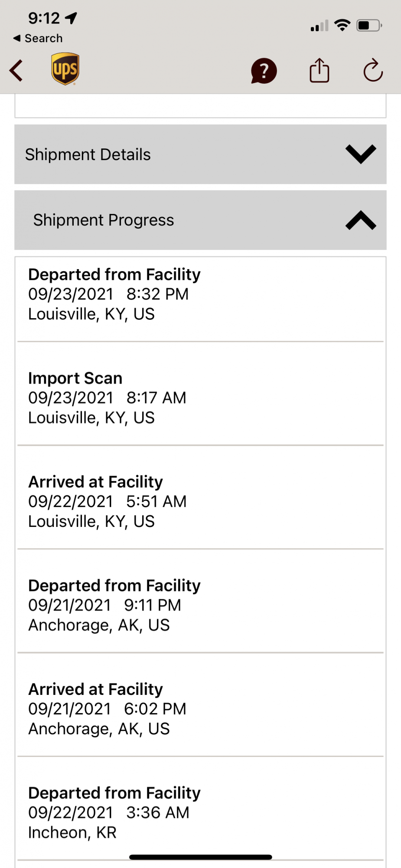Tap the battery indicator
Image resolution: width=401 pixels, height=868 pixels.
click(369, 26)
